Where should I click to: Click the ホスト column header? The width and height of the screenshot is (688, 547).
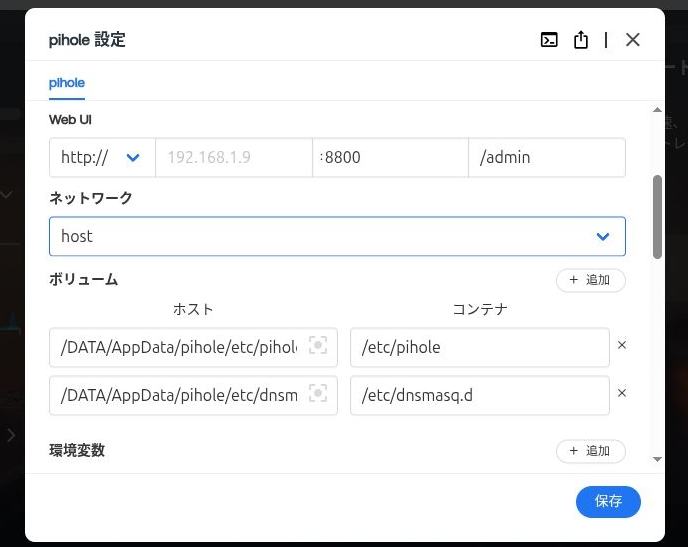coord(193,309)
